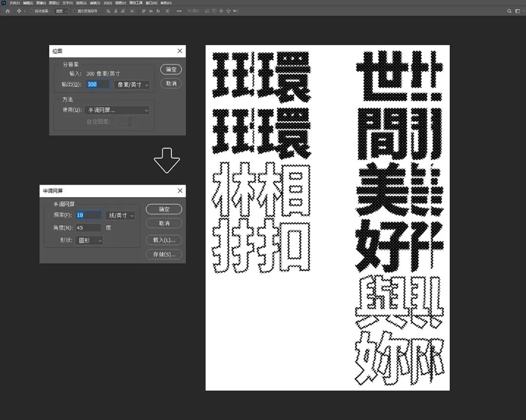Click the Photoshop logo icon
The height and width of the screenshot is (420, 526).
[4, 3]
